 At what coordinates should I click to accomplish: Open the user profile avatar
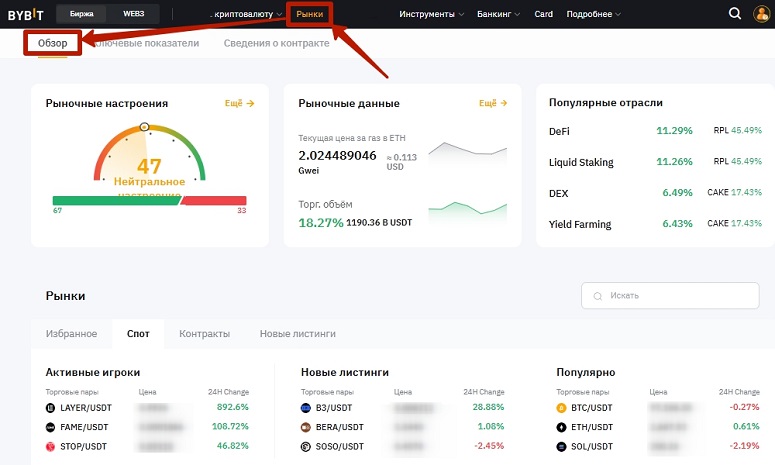click(761, 14)
